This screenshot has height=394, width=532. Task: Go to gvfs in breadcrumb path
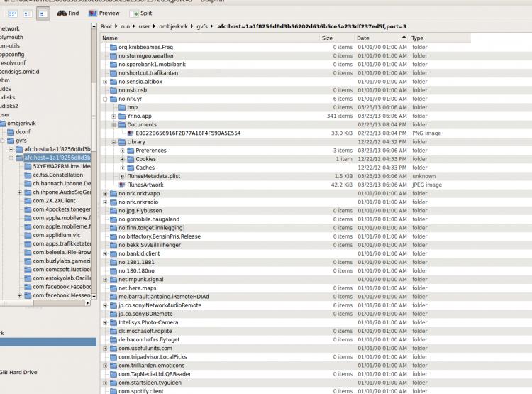click(202, 26)
